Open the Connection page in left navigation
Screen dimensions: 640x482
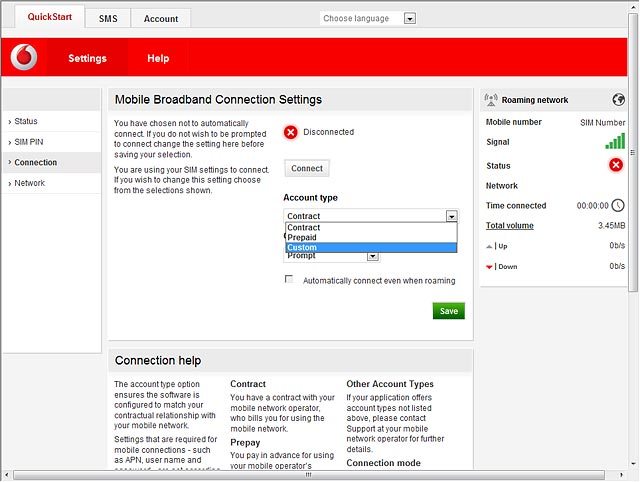pos(51,162)
